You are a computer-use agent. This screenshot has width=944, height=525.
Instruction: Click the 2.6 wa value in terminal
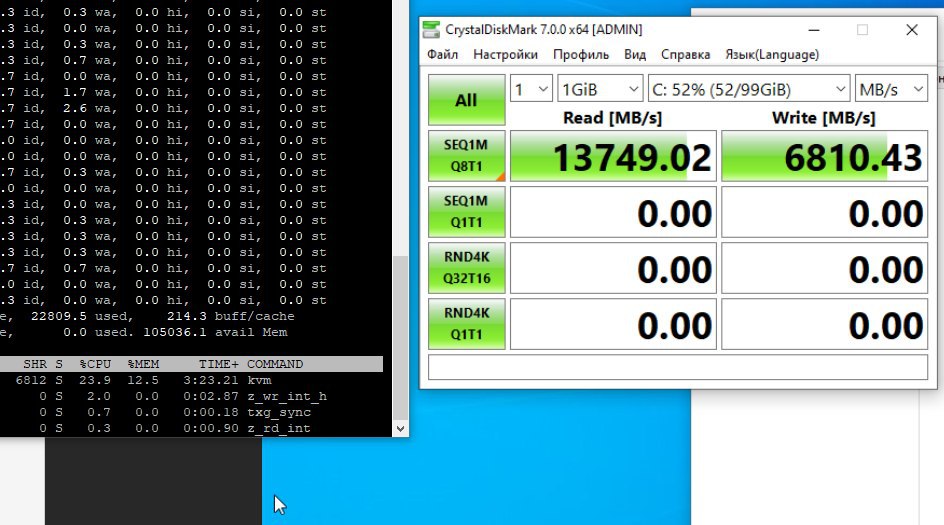click(x=75, y=108)
